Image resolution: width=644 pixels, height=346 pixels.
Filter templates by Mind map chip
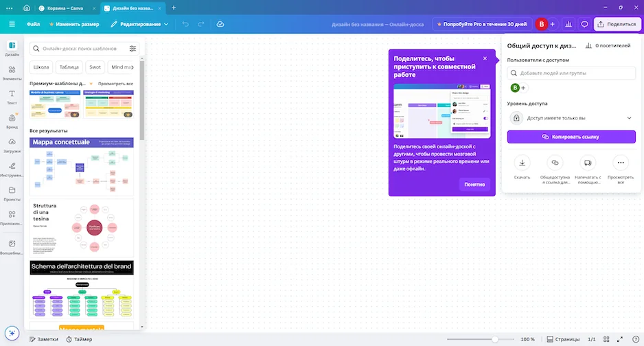coord(121,67)
